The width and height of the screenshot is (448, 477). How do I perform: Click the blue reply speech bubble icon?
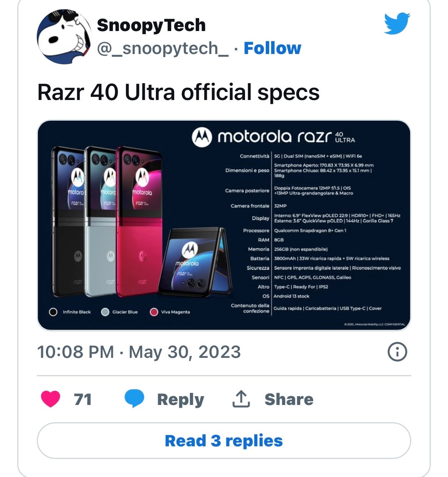click(x=134, y=399)
